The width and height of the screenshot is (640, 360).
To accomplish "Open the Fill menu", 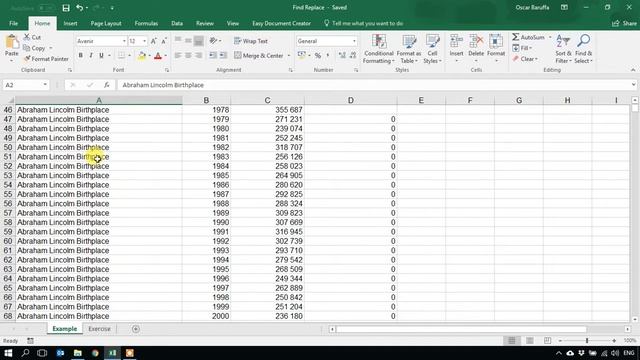I will [x=522, y=48].
